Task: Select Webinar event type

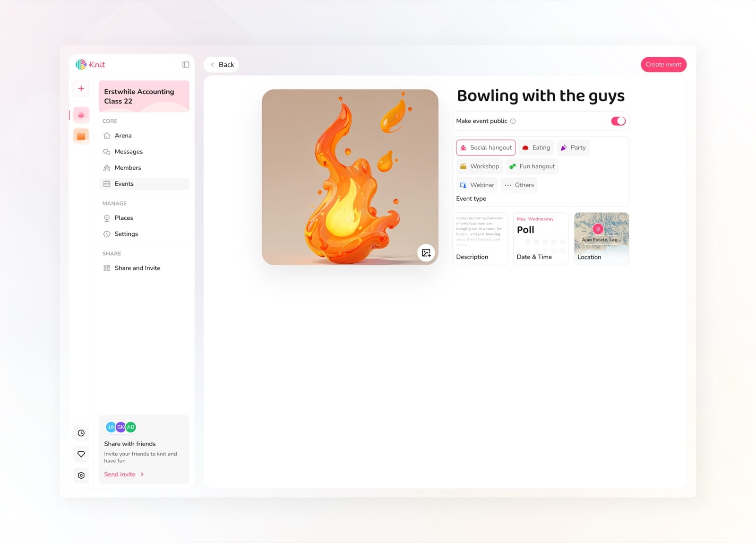Action: pos(477,185)
